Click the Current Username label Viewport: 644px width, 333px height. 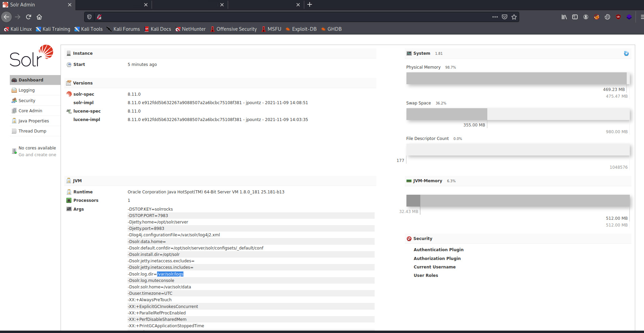point(435,267)
